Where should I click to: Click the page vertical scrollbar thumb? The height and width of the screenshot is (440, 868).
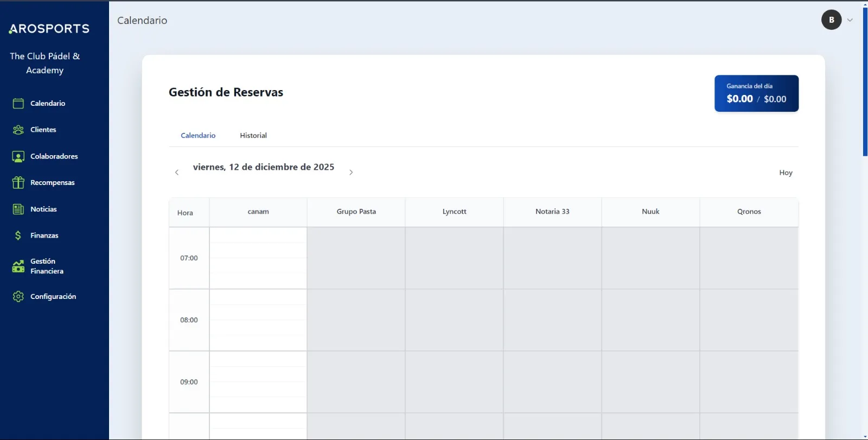tap(865, 81)
